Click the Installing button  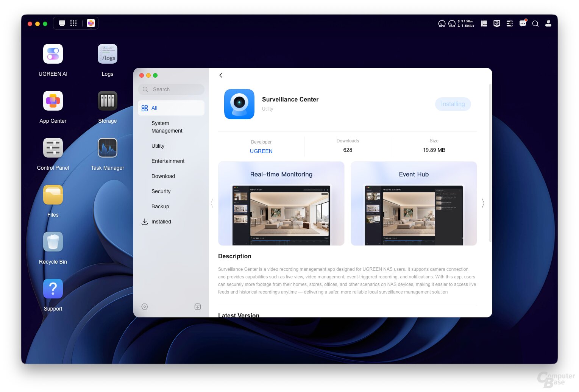453,104
